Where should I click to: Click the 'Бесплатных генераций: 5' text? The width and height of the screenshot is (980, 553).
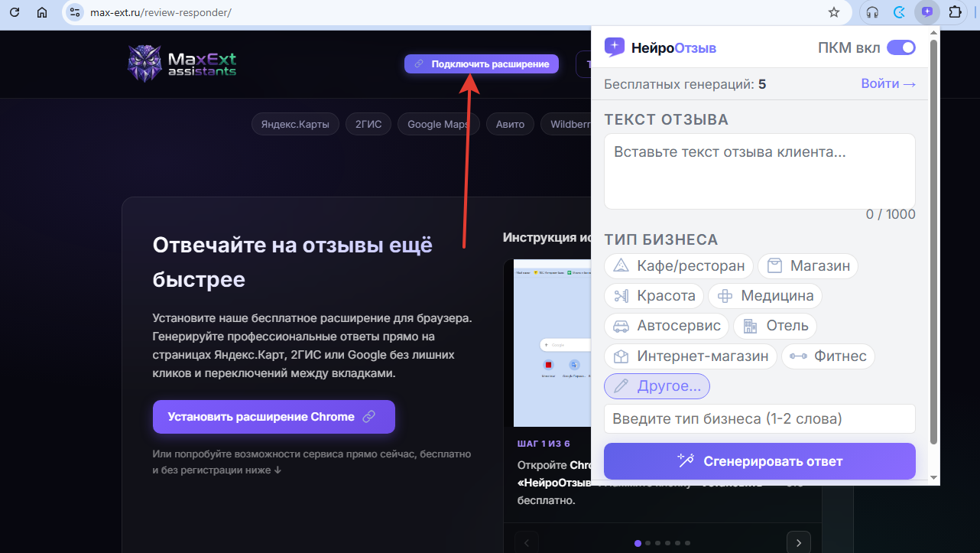[x=685, y=83]
